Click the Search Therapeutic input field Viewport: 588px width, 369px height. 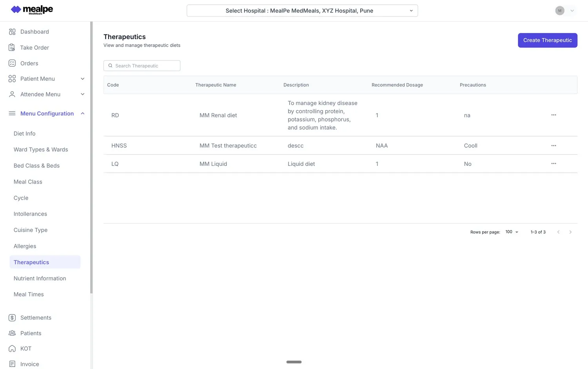(142, 66)
